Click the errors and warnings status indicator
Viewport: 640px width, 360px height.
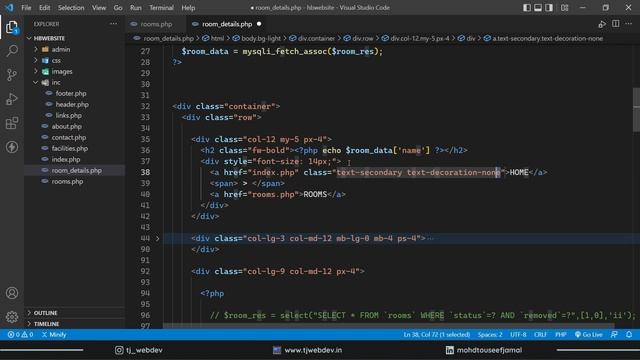[20, 335]
